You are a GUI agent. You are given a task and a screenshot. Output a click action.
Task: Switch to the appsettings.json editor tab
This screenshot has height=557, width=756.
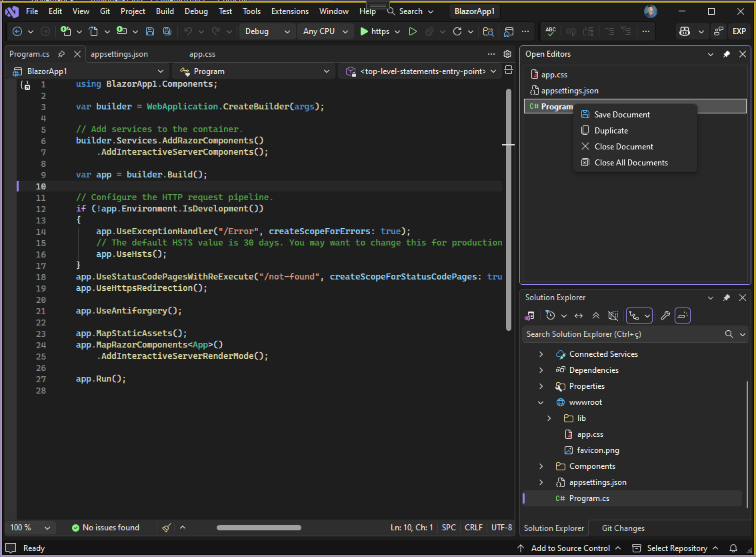[x=119, y=54]
